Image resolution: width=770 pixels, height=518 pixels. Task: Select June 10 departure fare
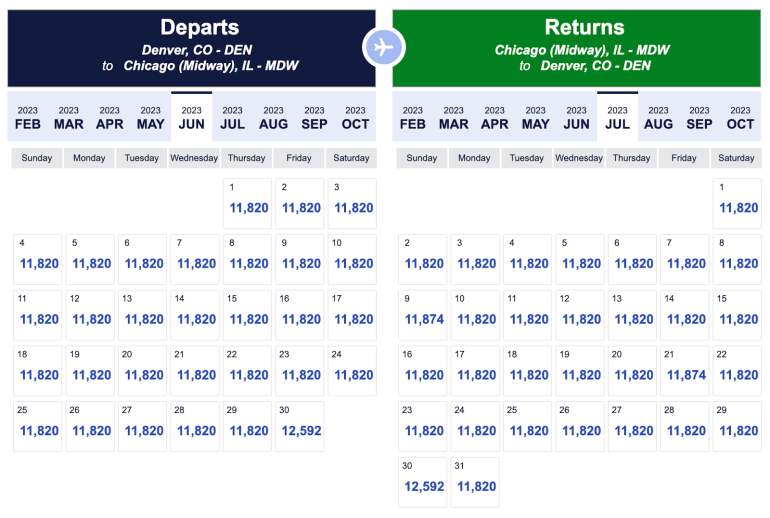click(x=352, y=259)
